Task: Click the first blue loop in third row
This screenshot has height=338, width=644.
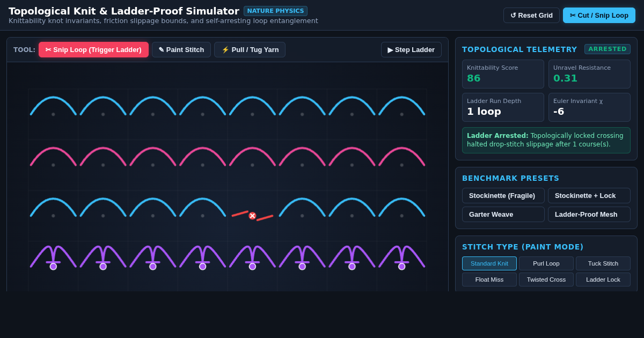Action: [x=53, y=207]
